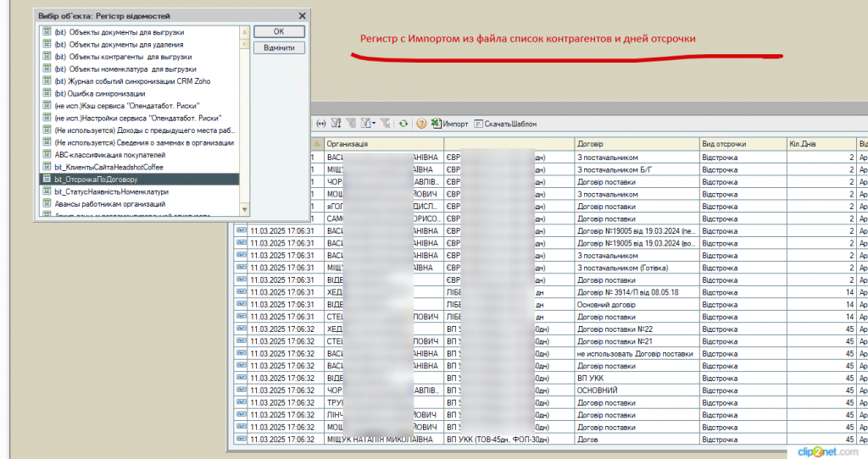
Task: Sort by the Кіл.Днів column header
Action: 821,144
